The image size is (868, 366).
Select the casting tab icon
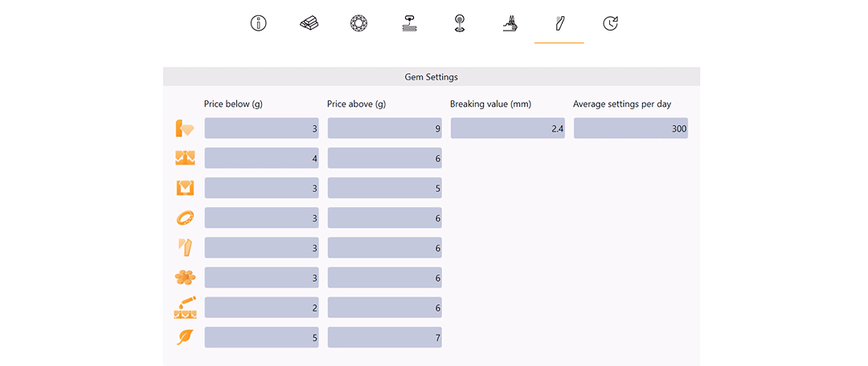[x=459, y=24]
